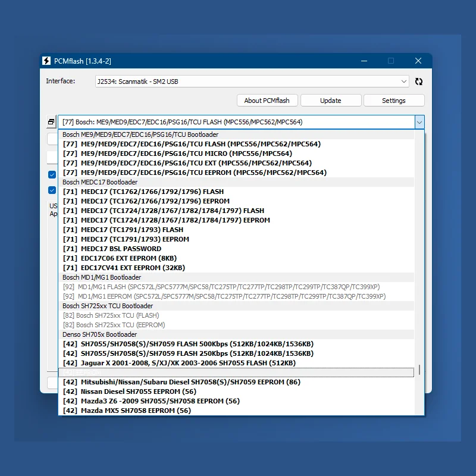Click the Bosch SH725xx TCU Bootloader header
Screen dimensions: 476x476
click(x=236, y=306)
